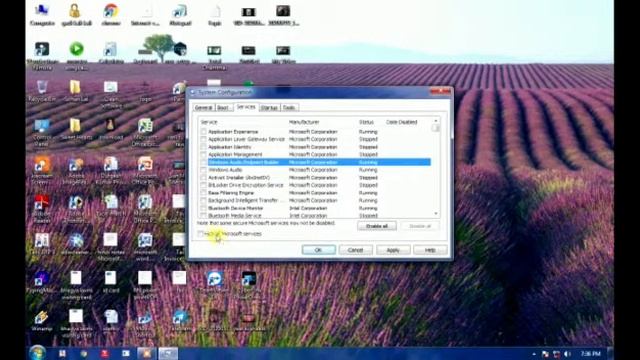Click the volume speaker tray icon
Image resolution: width=640 pixels, height=360 pixels.
[567, 353]
